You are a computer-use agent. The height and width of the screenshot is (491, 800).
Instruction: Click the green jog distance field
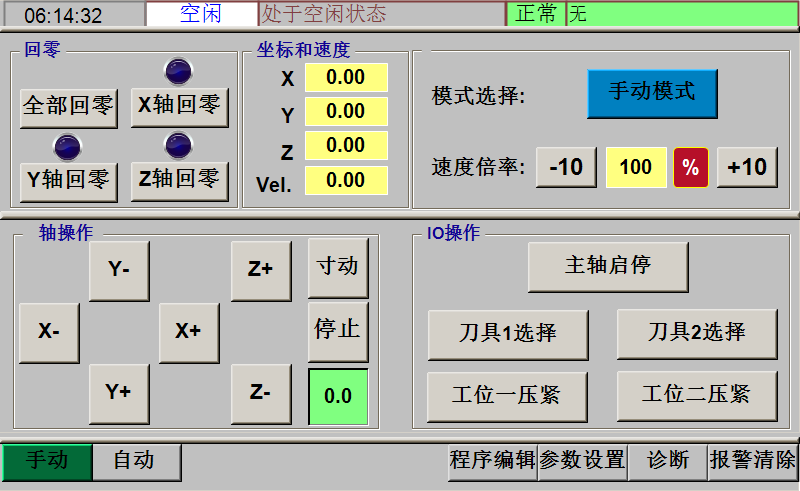tap(338, 396)
